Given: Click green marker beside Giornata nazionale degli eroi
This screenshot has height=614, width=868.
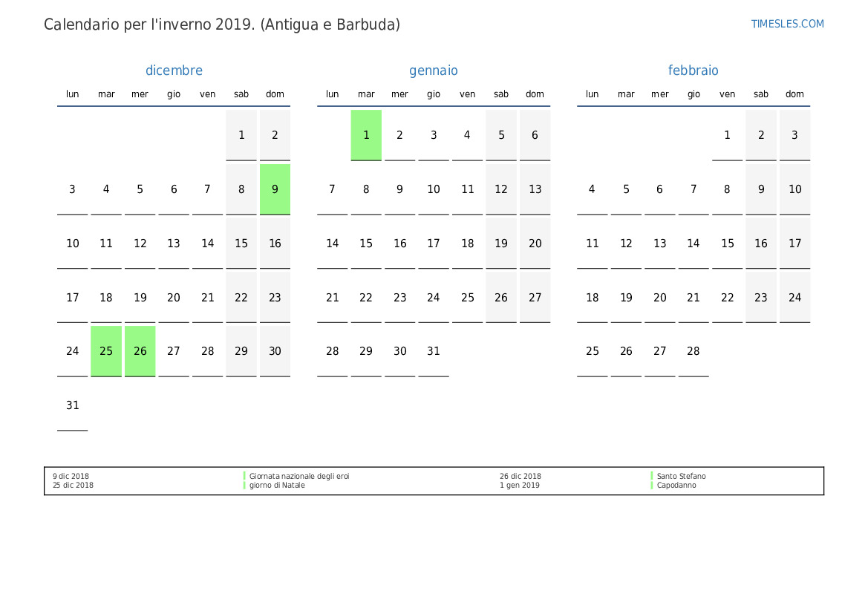Looking at the screenshot, I should (x=244, y=476).
